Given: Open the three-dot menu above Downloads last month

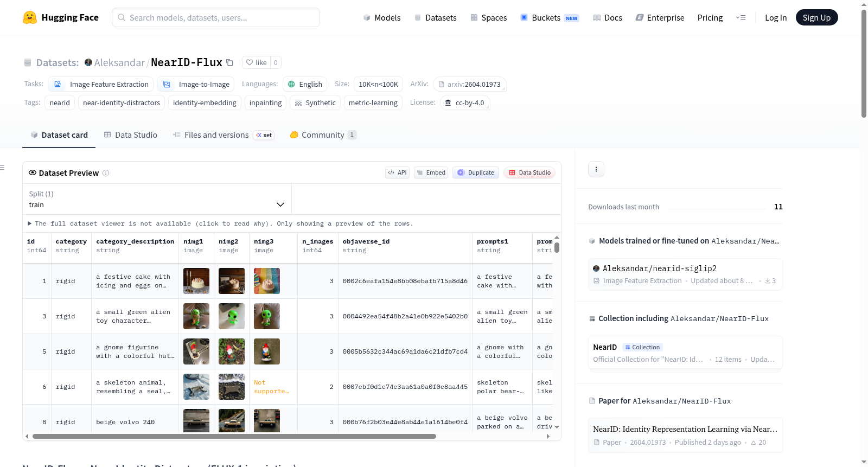Looking at the screenshot, I should click(x=596, y=169).
